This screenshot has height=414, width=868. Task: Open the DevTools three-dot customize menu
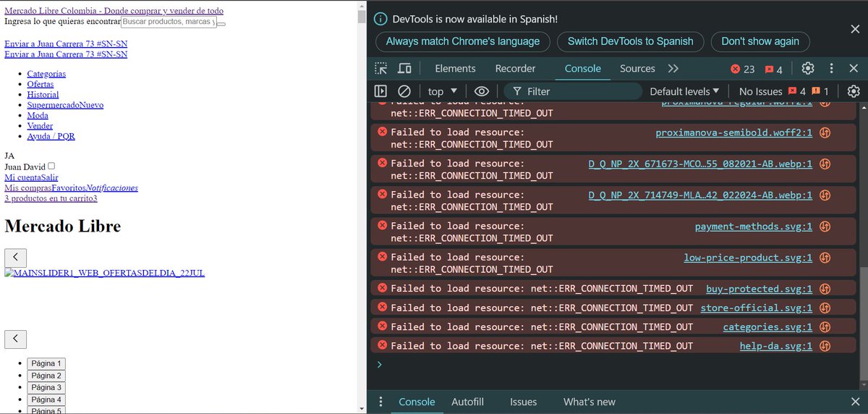point(833,69)
